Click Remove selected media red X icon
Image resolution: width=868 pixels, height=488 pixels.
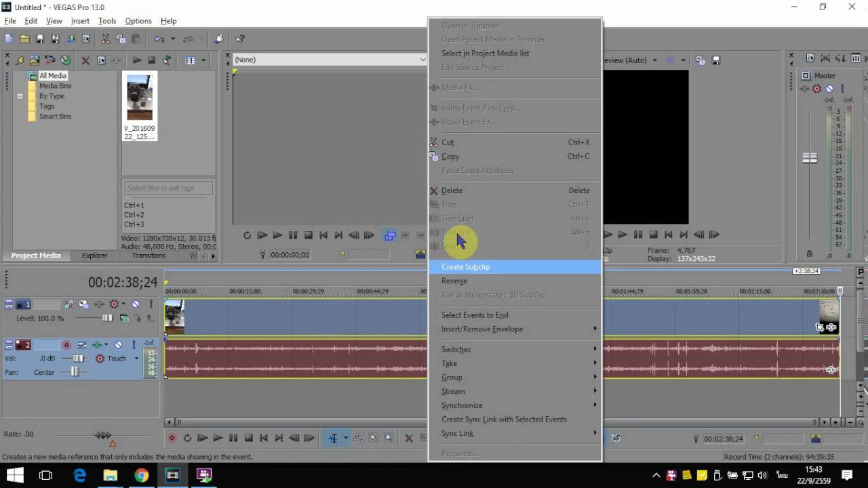[x=85, y=60]
